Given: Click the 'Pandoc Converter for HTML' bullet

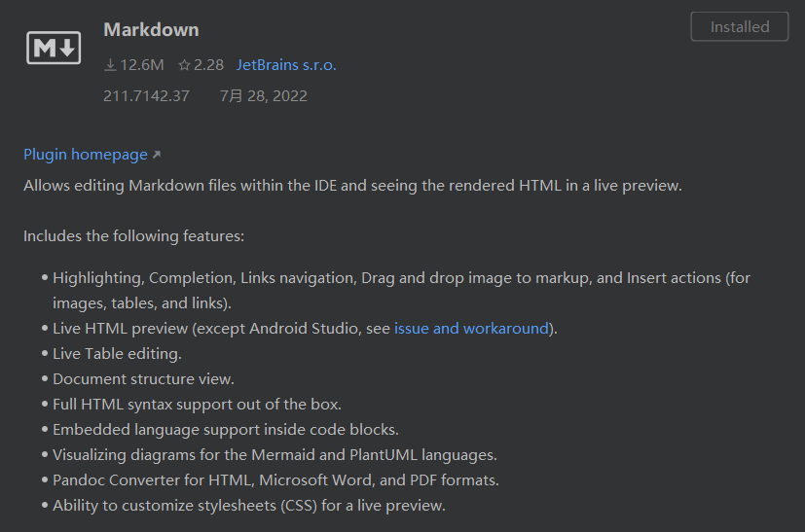Looking at the screenshot, I should [x=275, y=480].
